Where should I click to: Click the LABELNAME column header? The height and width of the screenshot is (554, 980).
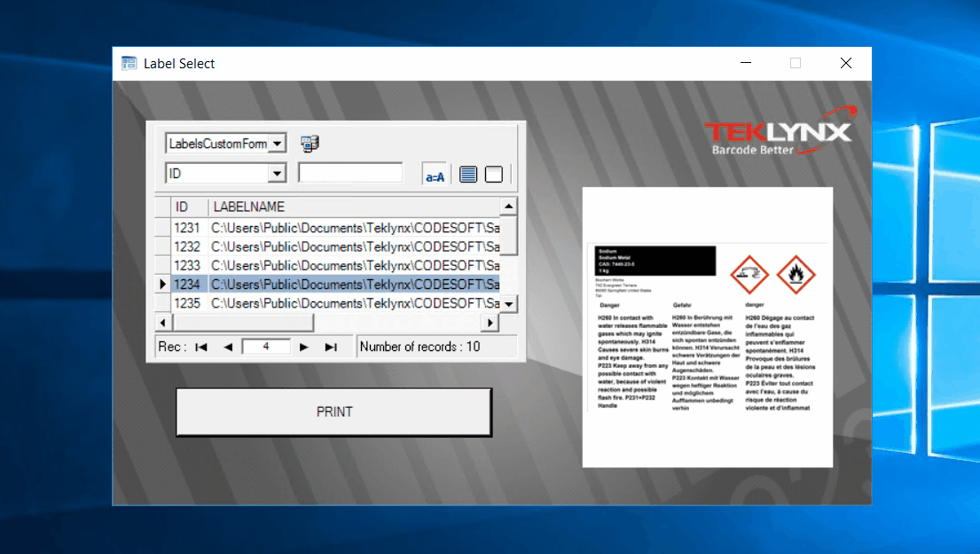(355, 207)
